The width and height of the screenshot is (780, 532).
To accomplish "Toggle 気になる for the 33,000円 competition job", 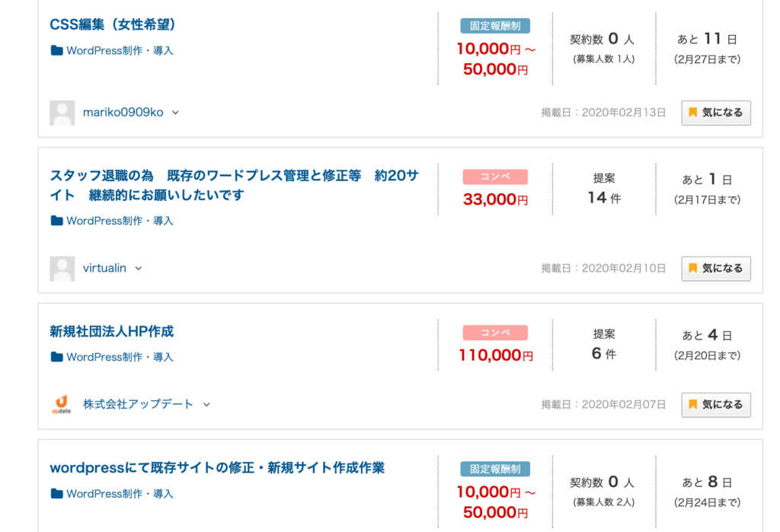I will (715, 269).
